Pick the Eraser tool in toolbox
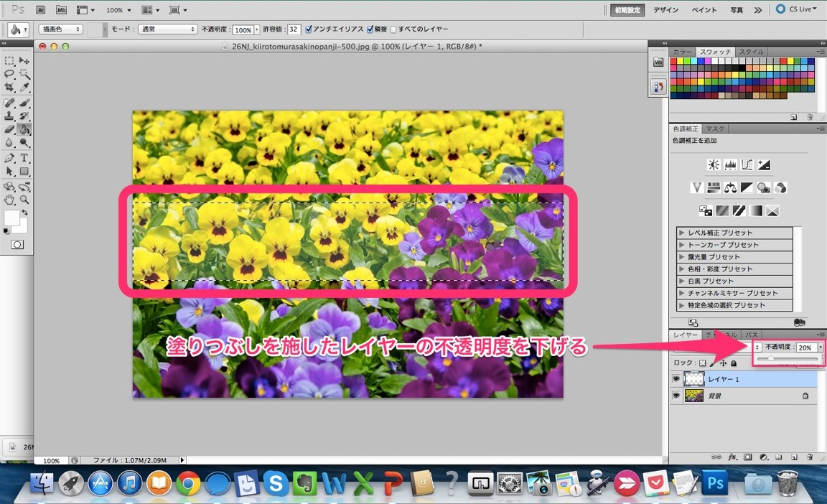This screenshot has width=827, height=504. point(10,130)
